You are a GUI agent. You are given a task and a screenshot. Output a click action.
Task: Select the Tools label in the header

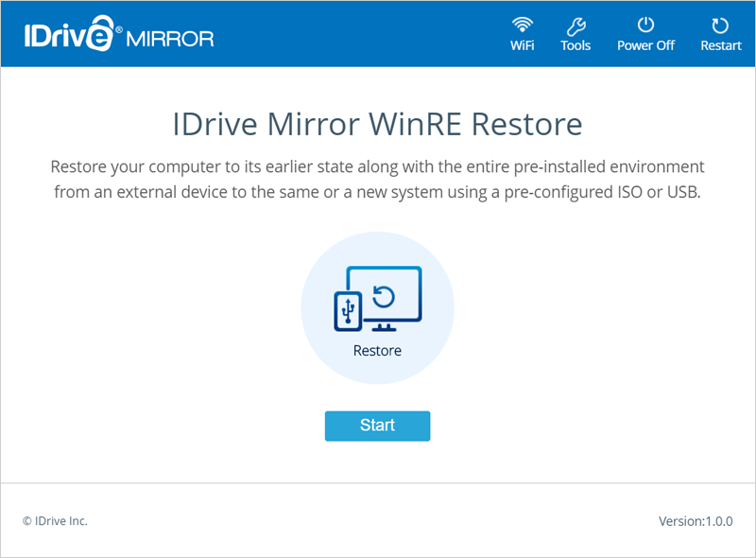576,45
